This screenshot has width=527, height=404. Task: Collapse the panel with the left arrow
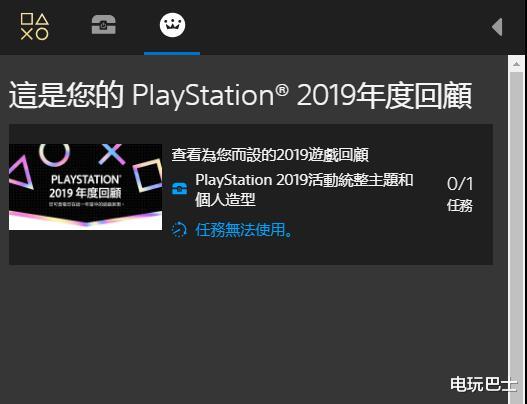497,27
